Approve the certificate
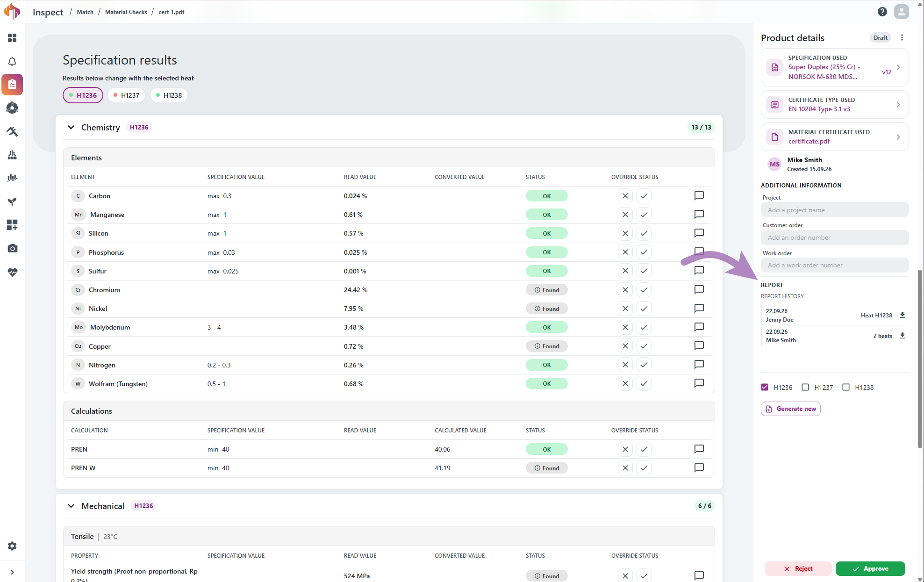The width and height of the screenshot is (924, 582). [x=870, y=568]
